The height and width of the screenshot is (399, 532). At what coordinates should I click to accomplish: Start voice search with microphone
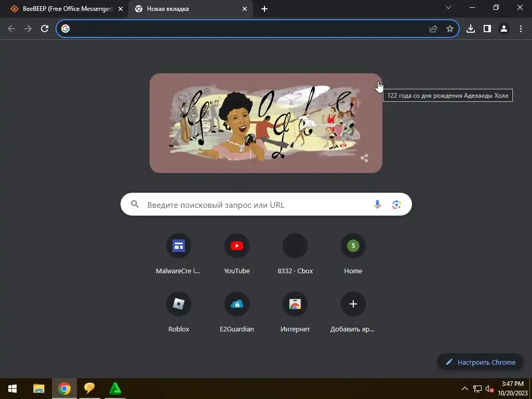[377, 204]
